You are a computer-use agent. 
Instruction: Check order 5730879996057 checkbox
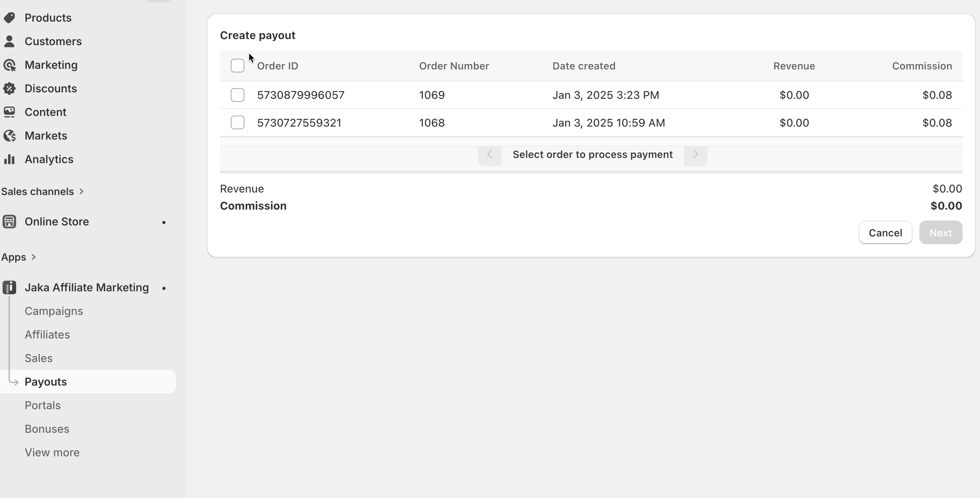pos(237,95)
